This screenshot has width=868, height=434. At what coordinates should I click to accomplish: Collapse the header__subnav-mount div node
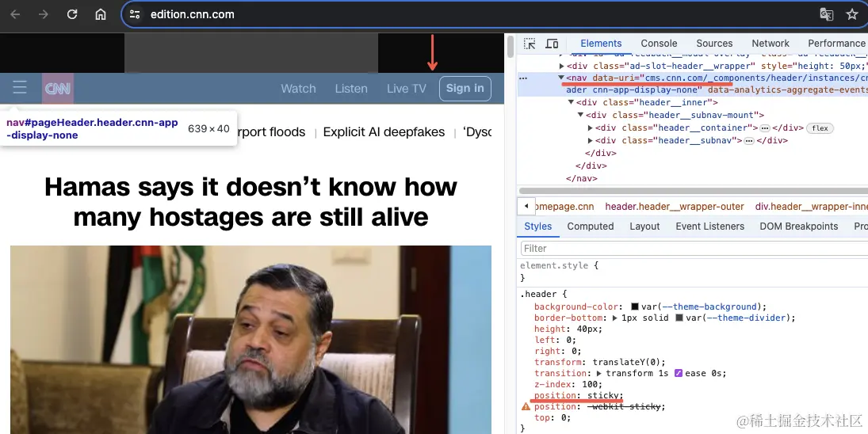pos(581,115)
